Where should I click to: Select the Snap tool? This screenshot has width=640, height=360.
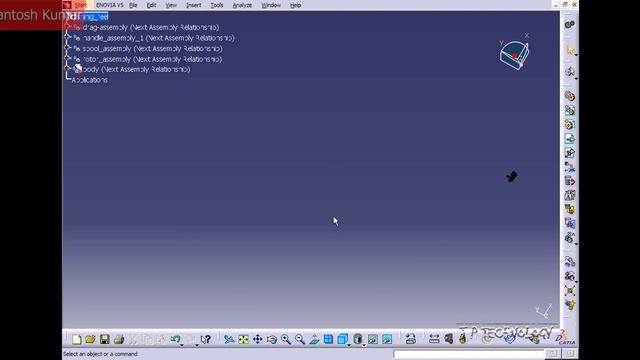pyautogui.click(x=570, y=276)
